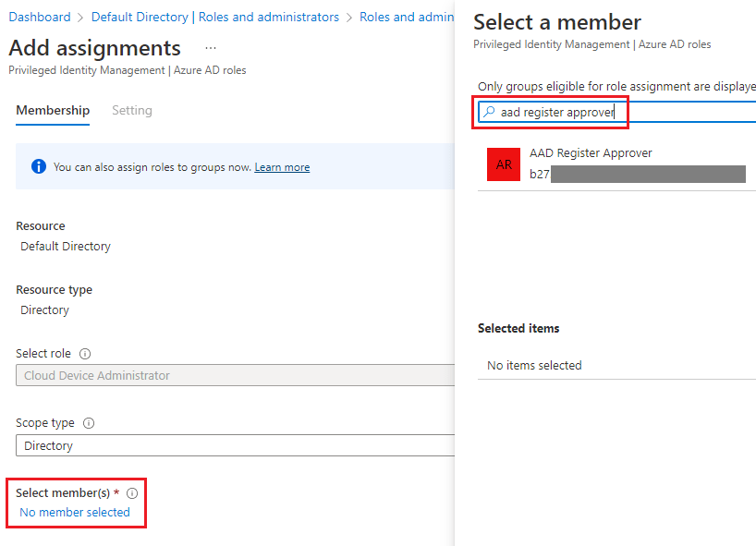Open the ellipsis menu beside Add assignments
The image size is (756, 546).
[x=211, y=48]
